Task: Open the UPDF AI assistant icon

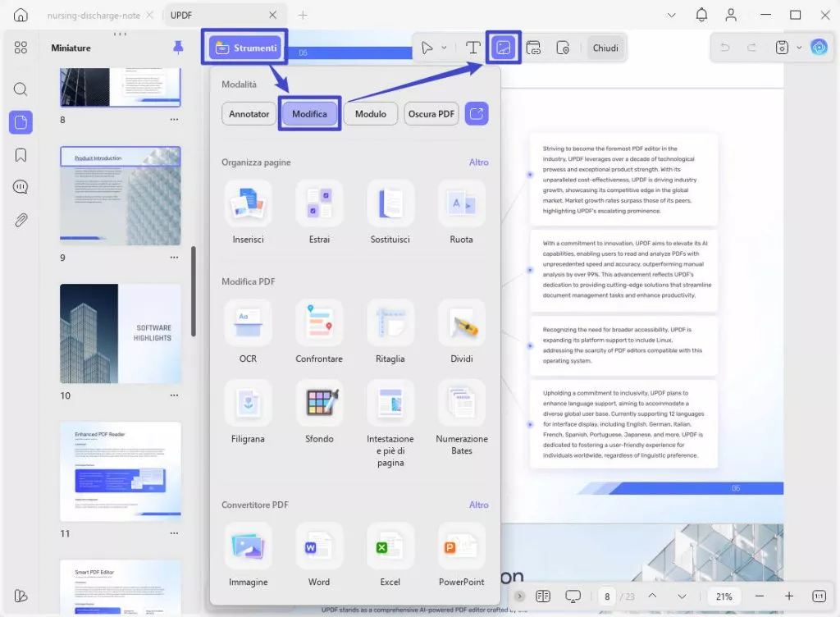Action: [819, 48]
